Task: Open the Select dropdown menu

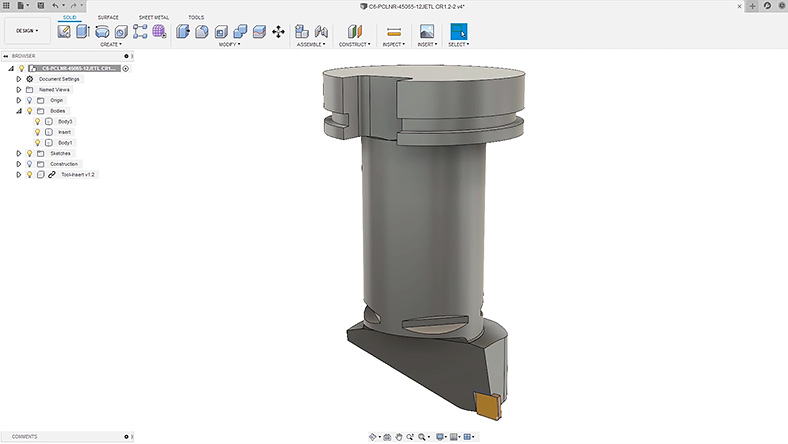Action: click(x=459, y=44)
